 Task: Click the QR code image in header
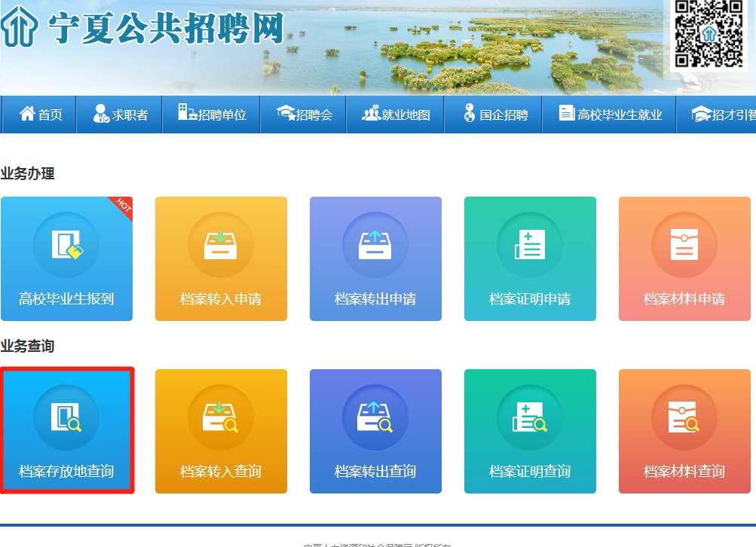click(x=709, y=34)
